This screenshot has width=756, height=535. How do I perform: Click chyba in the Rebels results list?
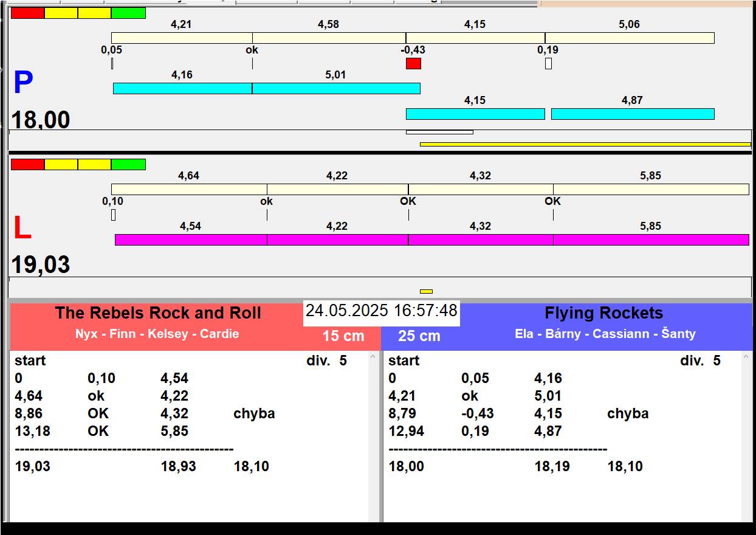254,413
